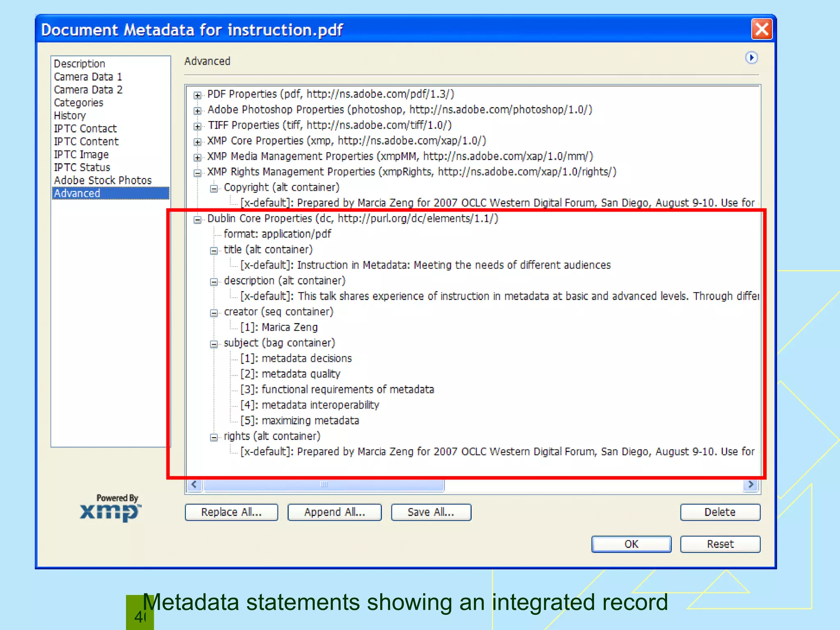Open IPTC Content panel
The height and width of the screenshot is (630, 840).
[x=86, y=142]
